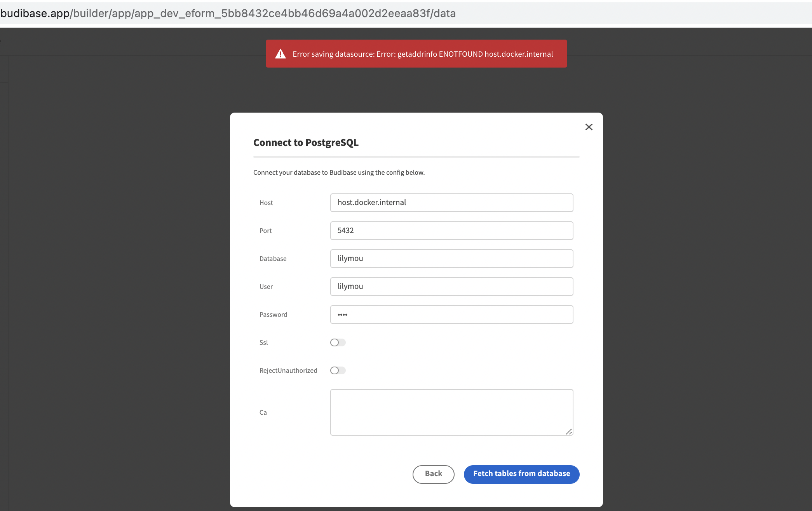
Task: Focus the Host input field
Action: 451,203
